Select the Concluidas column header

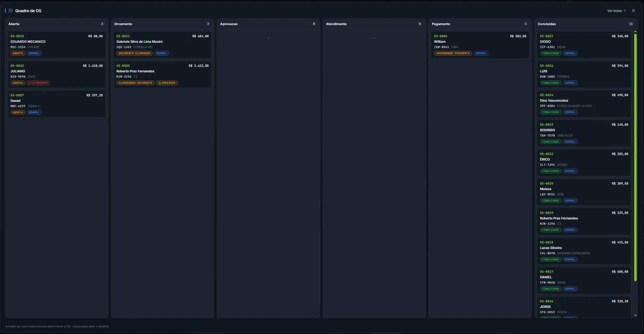[x=586, y=24]
